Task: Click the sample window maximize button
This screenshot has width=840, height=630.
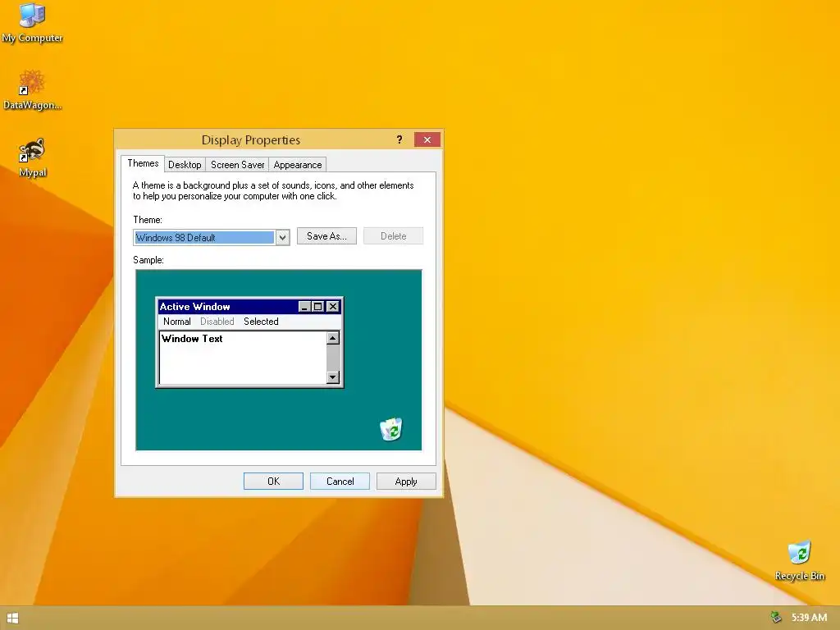Action: (317, 307)
